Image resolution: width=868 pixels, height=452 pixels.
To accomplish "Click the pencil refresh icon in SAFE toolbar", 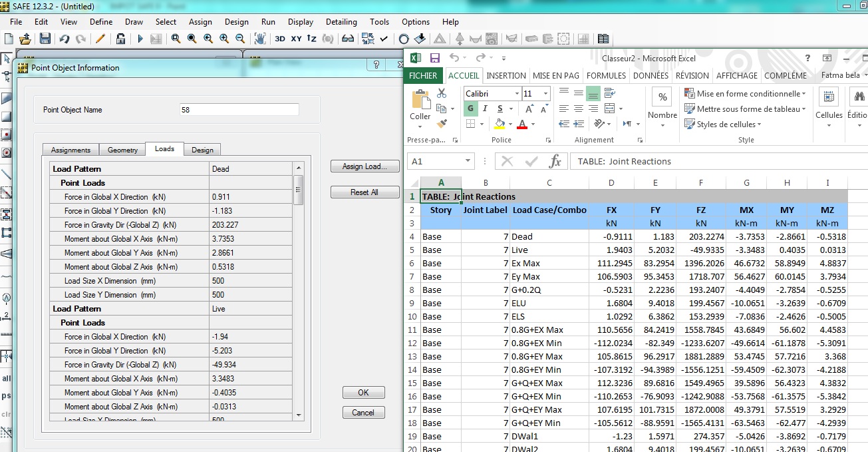I will tap(101, 39).
